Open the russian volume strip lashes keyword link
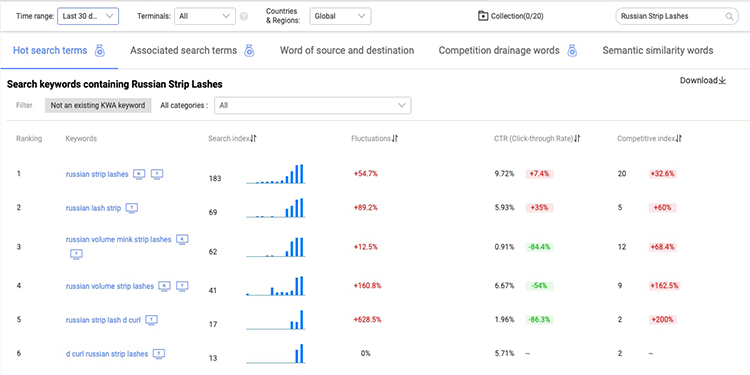Viewport: 750px width, 375px height. click(x=110, y=286)
